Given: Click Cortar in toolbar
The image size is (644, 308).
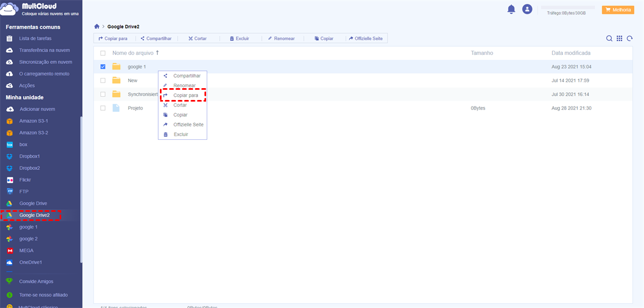Looking at the screenshot, I should tap(197, 39).
